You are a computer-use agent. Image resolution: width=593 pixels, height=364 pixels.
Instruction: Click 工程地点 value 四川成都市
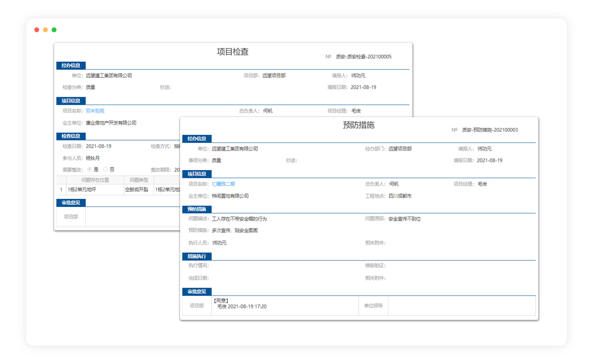pos(400,196)
